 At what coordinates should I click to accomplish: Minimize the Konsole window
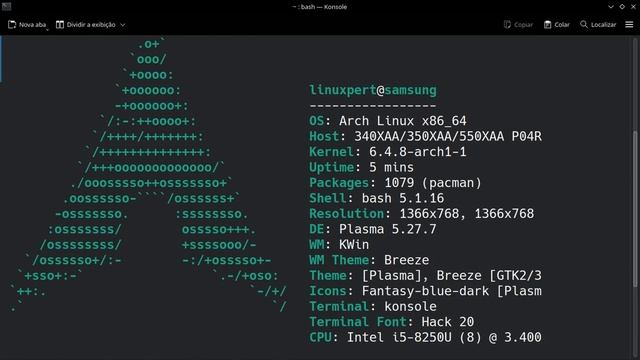611,7
